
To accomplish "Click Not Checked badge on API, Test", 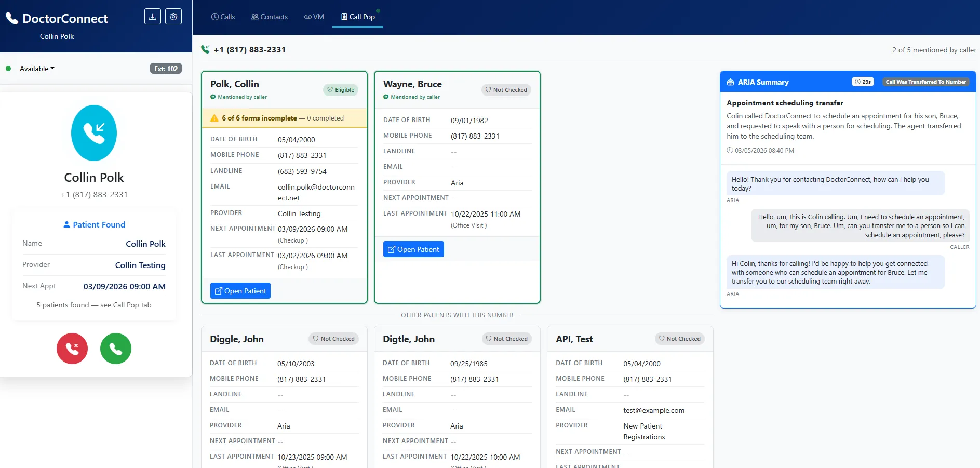I will 680,339.
